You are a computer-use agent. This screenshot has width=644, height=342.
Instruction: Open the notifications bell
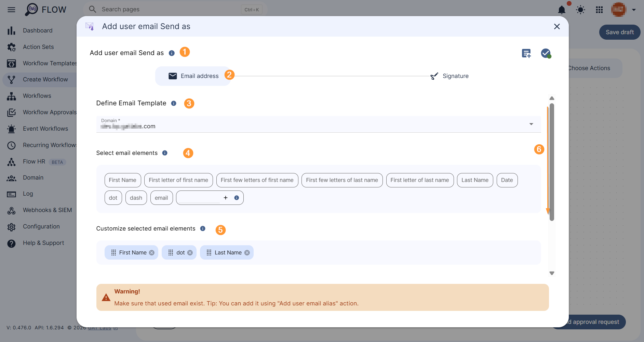click(562, 10)
